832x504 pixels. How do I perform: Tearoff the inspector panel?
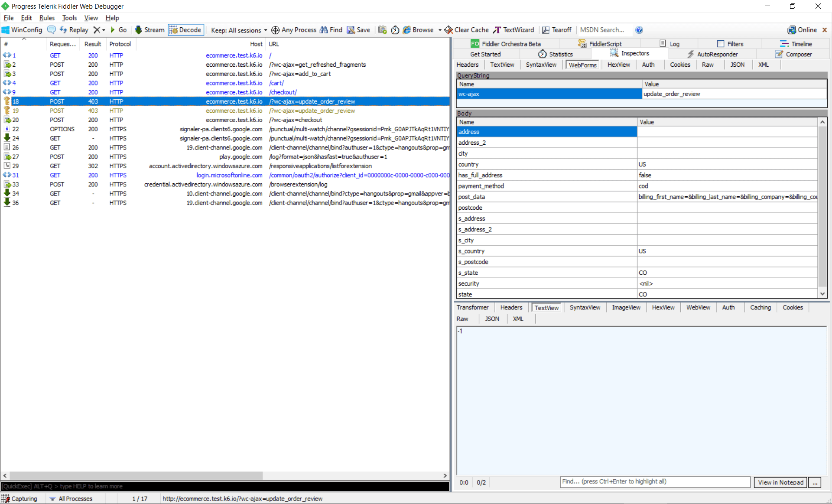tap(556, 29)
